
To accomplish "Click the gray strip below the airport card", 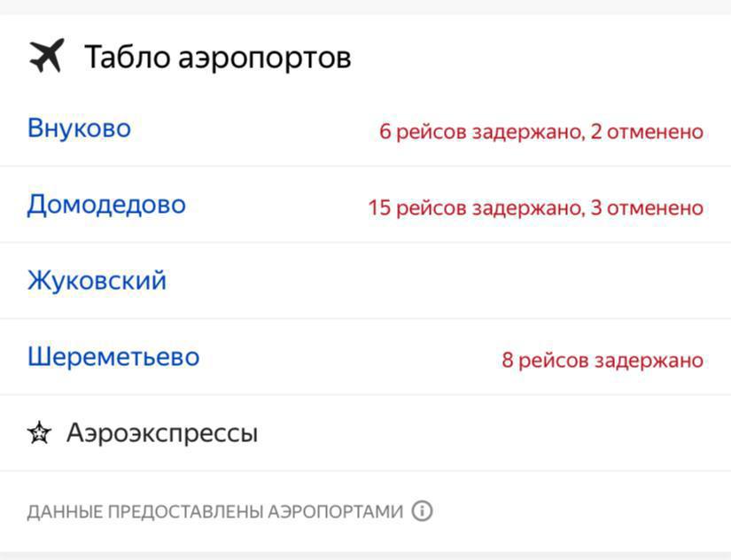I will click(365, 556).
